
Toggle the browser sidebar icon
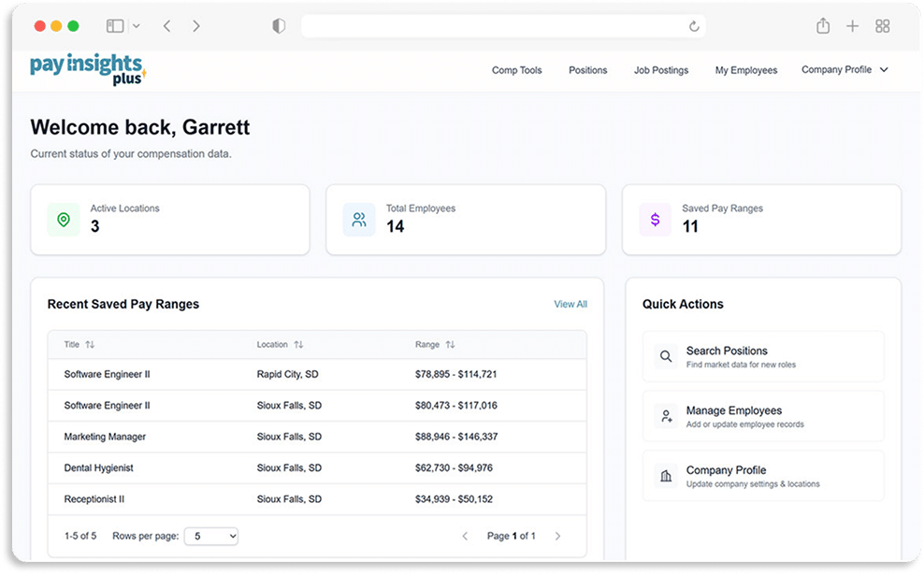pyautogui.click(x=115, y=26)
